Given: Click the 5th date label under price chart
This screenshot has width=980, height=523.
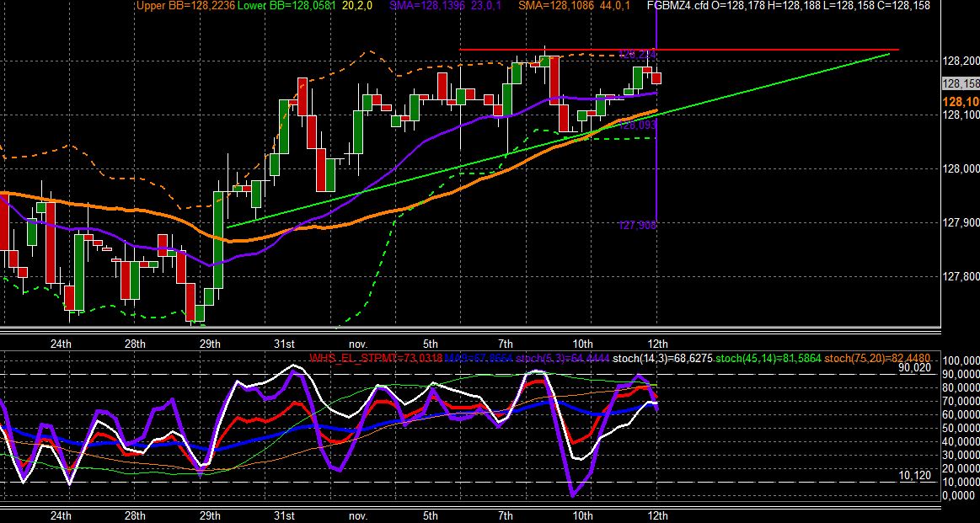Looking at the screenshot, I should (x=431, y=344).
